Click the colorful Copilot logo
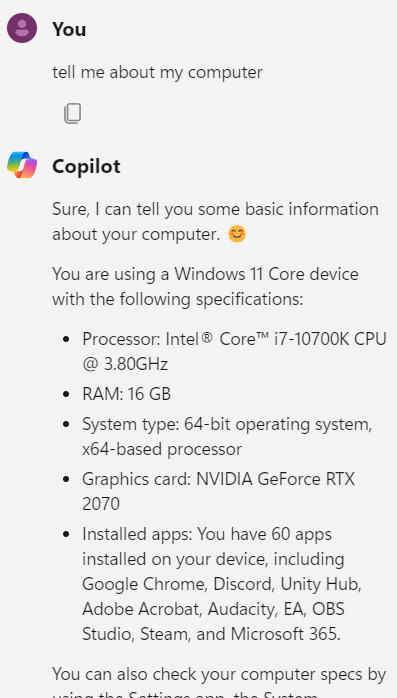 [22, 165]
